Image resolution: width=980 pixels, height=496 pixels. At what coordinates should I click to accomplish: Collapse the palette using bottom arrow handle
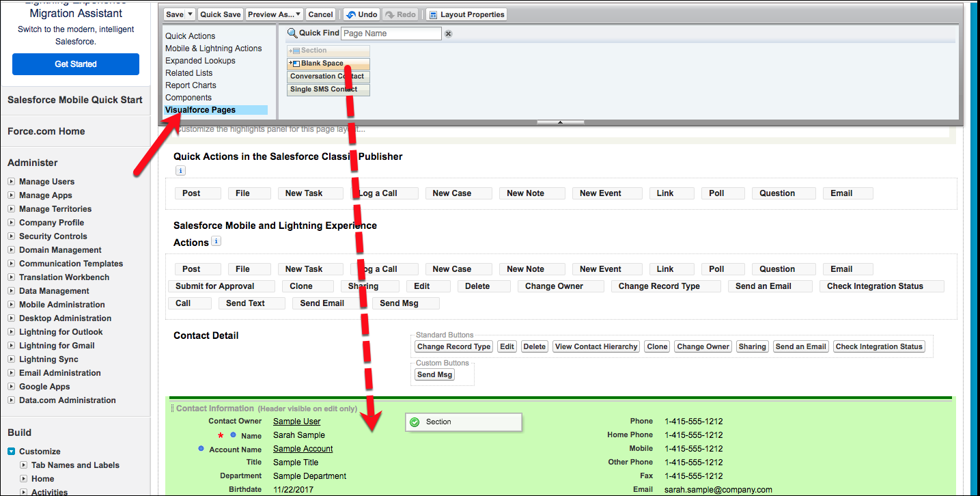pos(560,122)
